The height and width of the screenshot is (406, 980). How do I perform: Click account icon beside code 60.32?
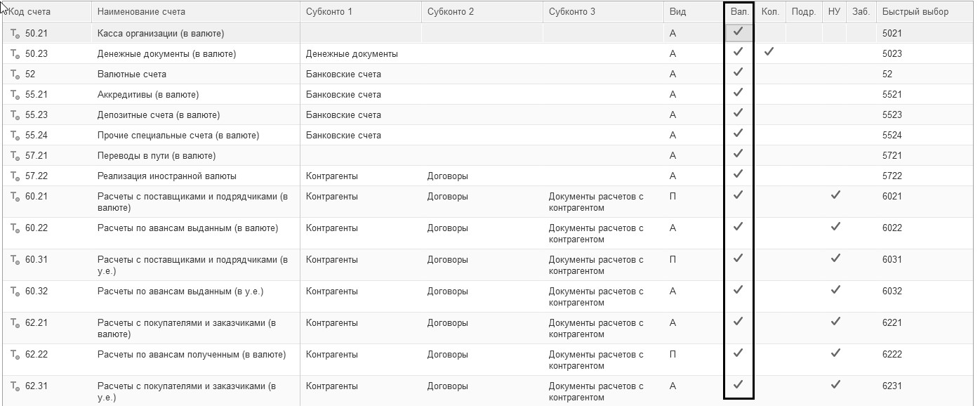point(15,292)
